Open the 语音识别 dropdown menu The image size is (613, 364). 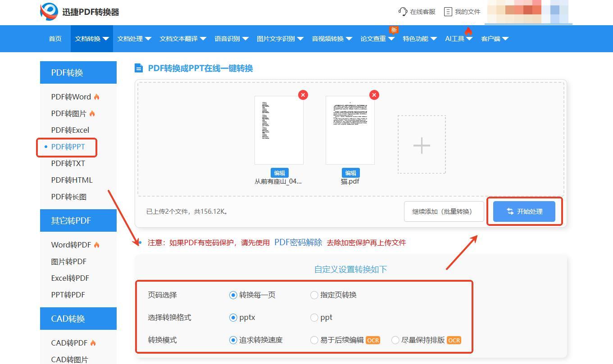(232, 39)
